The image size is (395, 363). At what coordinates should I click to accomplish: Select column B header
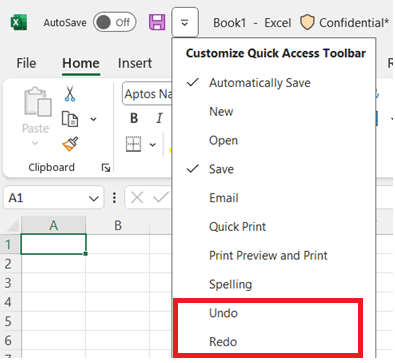118,226
